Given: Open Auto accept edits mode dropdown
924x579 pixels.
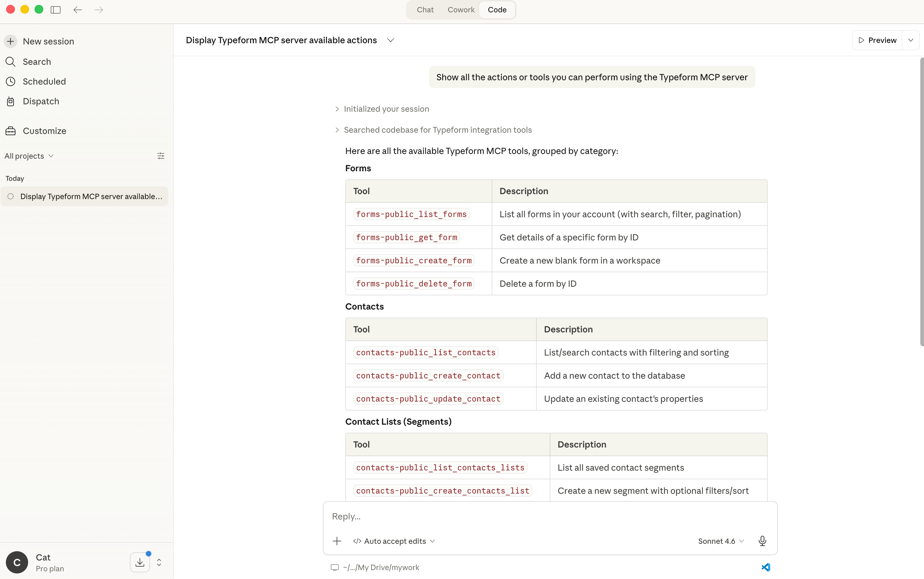Looking at the screenshot, I should (394, 541).
